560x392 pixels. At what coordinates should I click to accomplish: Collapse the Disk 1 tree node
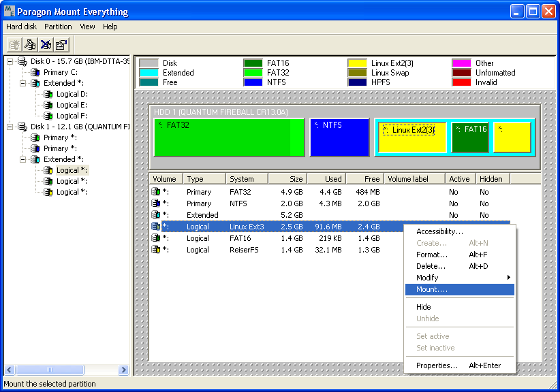pos(10,127)
